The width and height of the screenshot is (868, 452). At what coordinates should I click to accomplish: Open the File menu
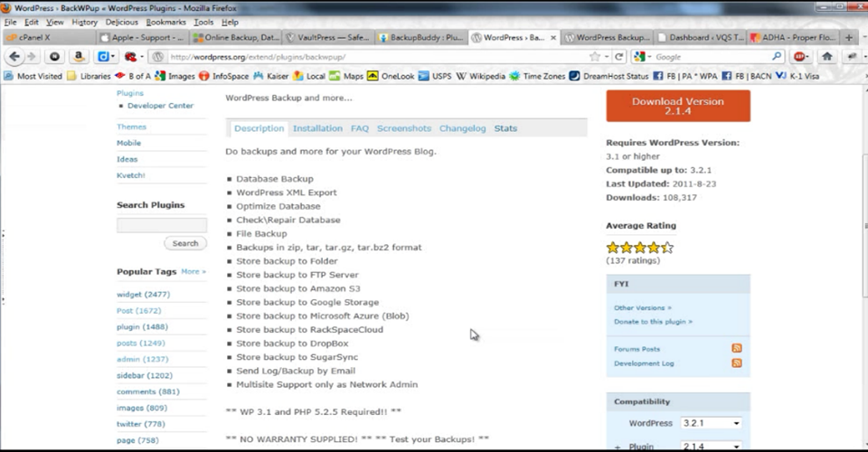coord(11,22)
